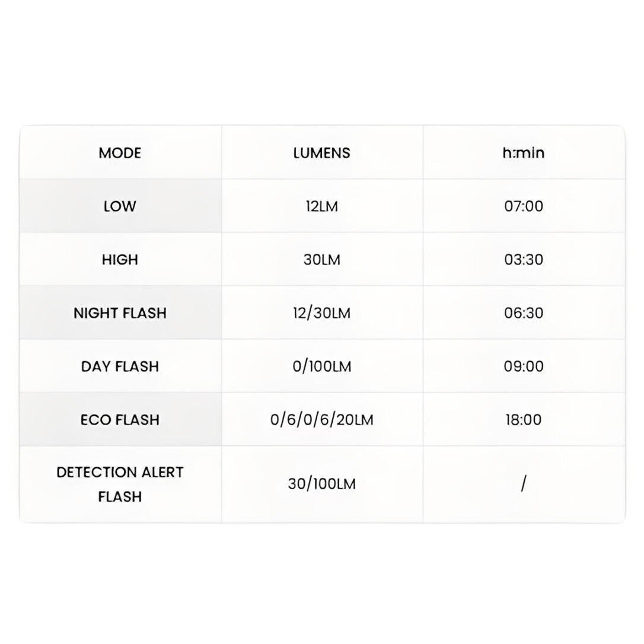Click the 09:00 runtime cell
The width and height of the screenshot is (644, 644).
point(523,366)
